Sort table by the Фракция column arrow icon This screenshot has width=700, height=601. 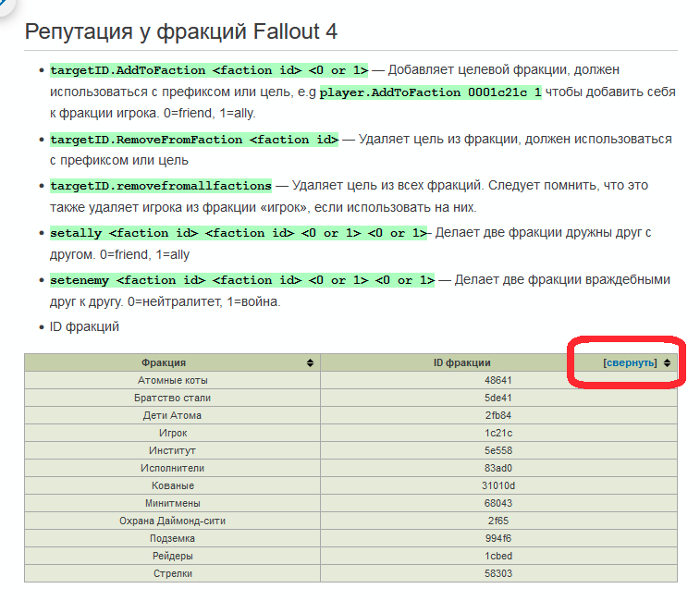point(310,363)
